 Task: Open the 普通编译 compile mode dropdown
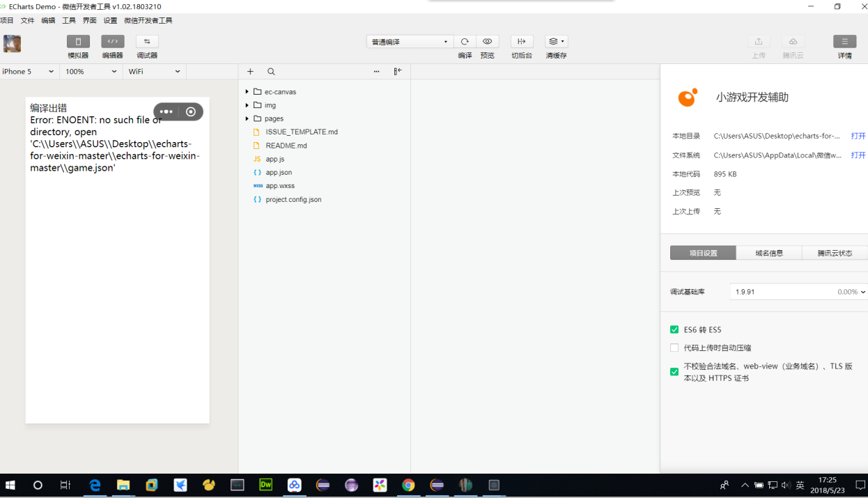[x=410, y=42]
